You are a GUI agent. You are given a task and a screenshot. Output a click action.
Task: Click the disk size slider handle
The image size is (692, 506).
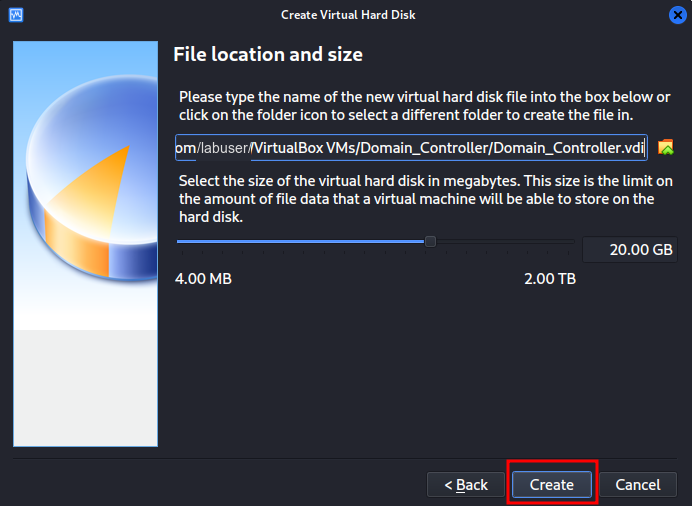pos(430,241)
